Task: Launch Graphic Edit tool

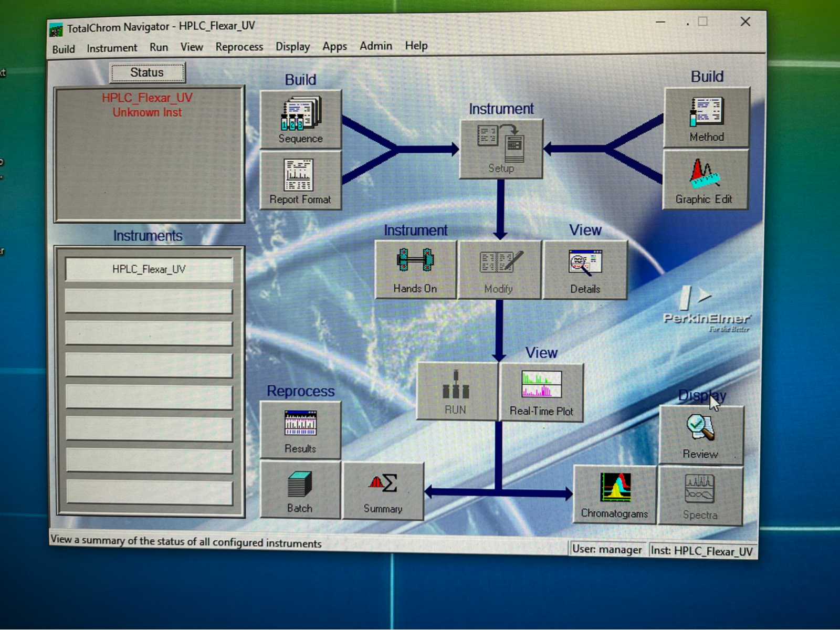Action: click(x=705, y=180)
